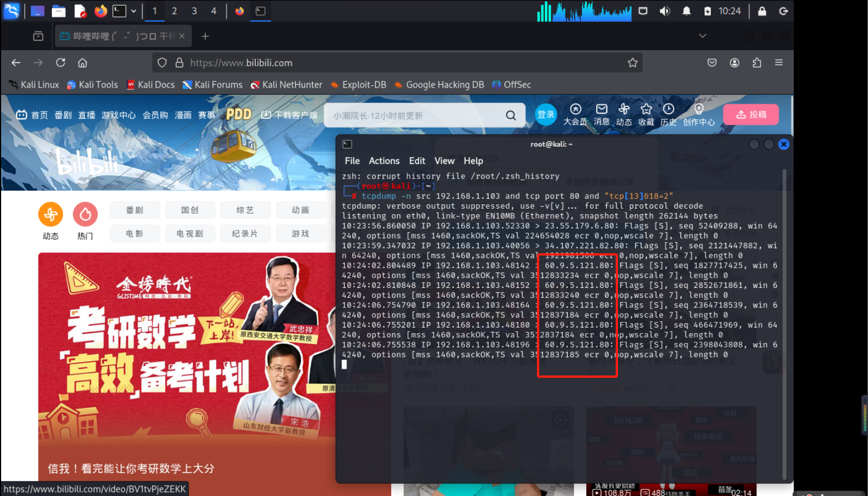Open the notifications bell icon
Image resolution: width=868 pixels, height=496 pixels.
pyautogui.click(x=686, y=11)
